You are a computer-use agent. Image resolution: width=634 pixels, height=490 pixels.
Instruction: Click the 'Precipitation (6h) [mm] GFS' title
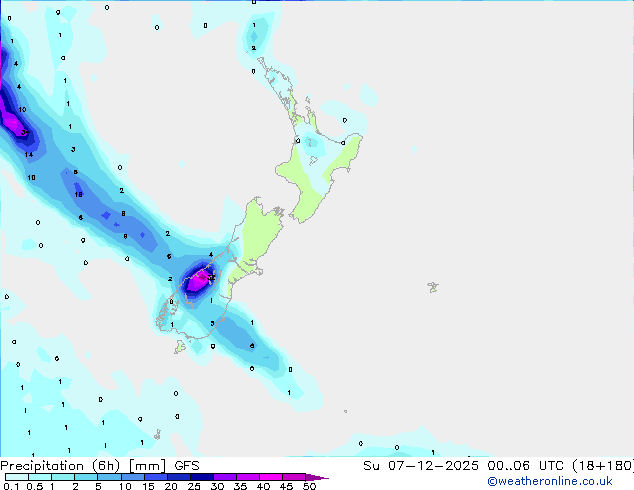[x=100, y=466]
